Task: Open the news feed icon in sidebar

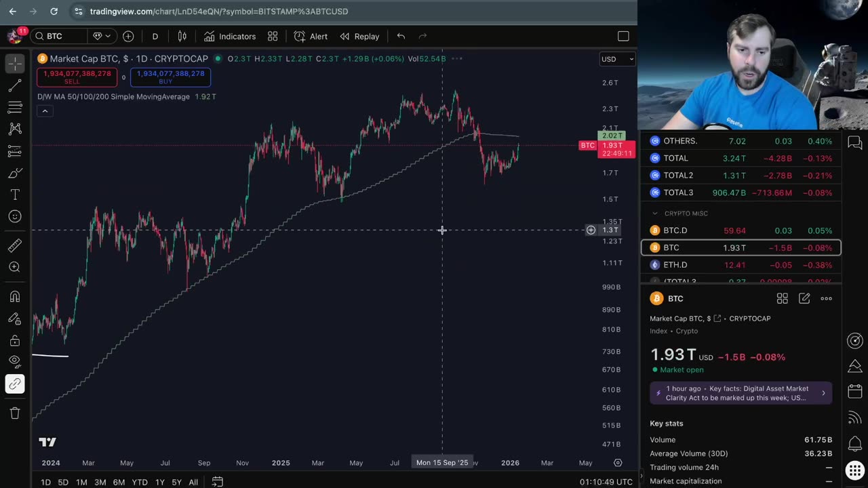Action: point(855,418)
